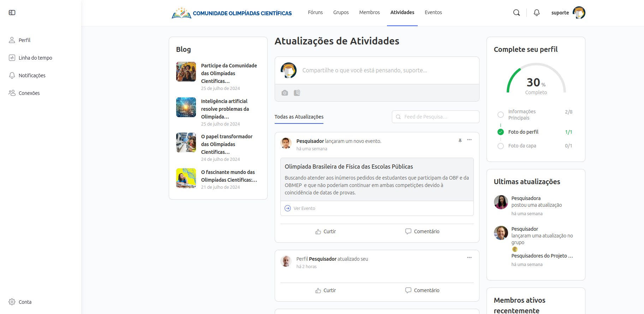The width and height of the screenshot is (644, 314).
Task: Click Pesquisador avatar on profile update post
Action: [x=286, y=261]
